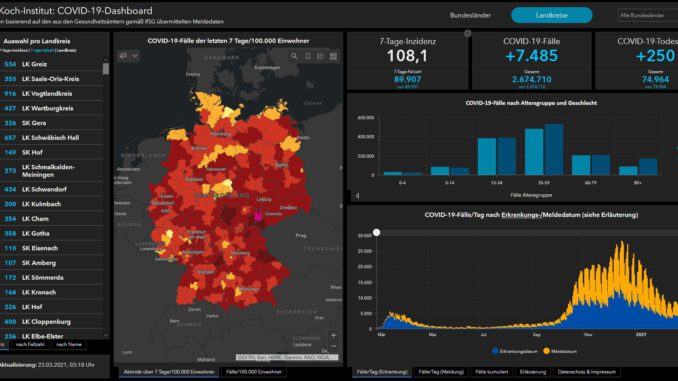
Task: Click the LK Hof list entry
Action: [51, 307]
